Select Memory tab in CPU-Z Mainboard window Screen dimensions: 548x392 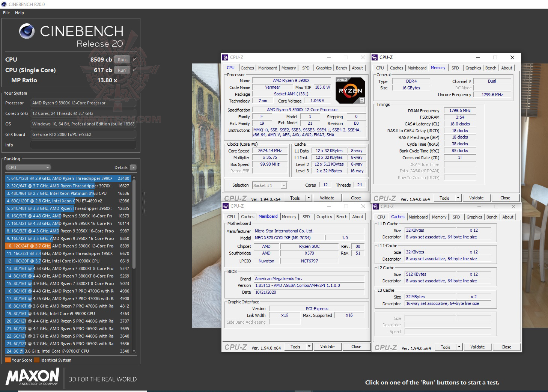(289, 217)
